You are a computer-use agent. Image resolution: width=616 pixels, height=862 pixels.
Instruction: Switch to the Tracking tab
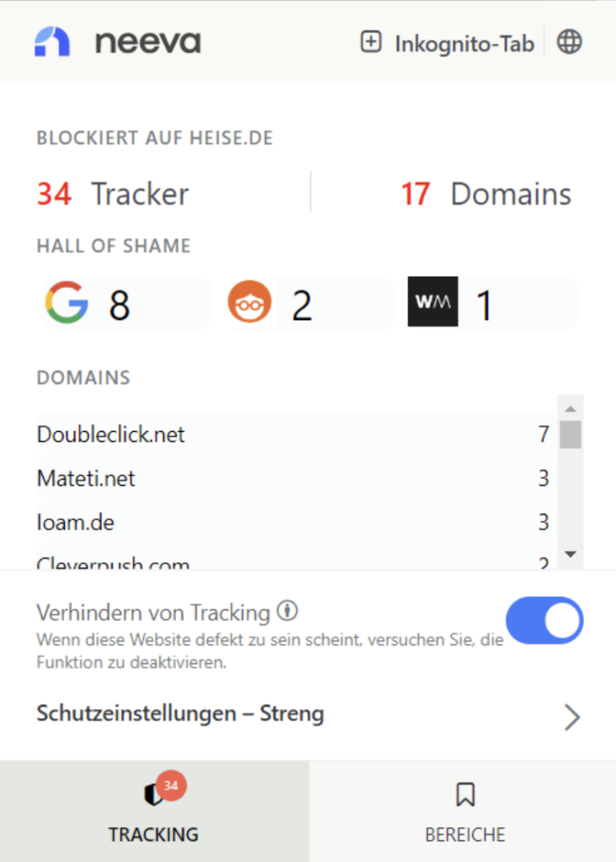(x=154, y=811)
